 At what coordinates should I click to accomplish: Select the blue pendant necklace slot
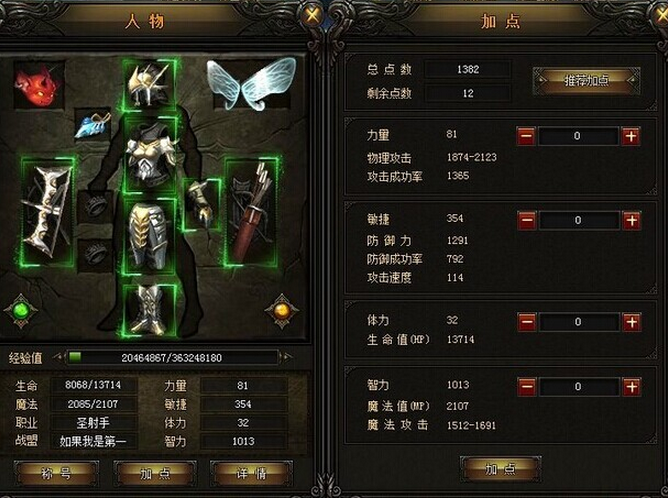pos(93,125)
